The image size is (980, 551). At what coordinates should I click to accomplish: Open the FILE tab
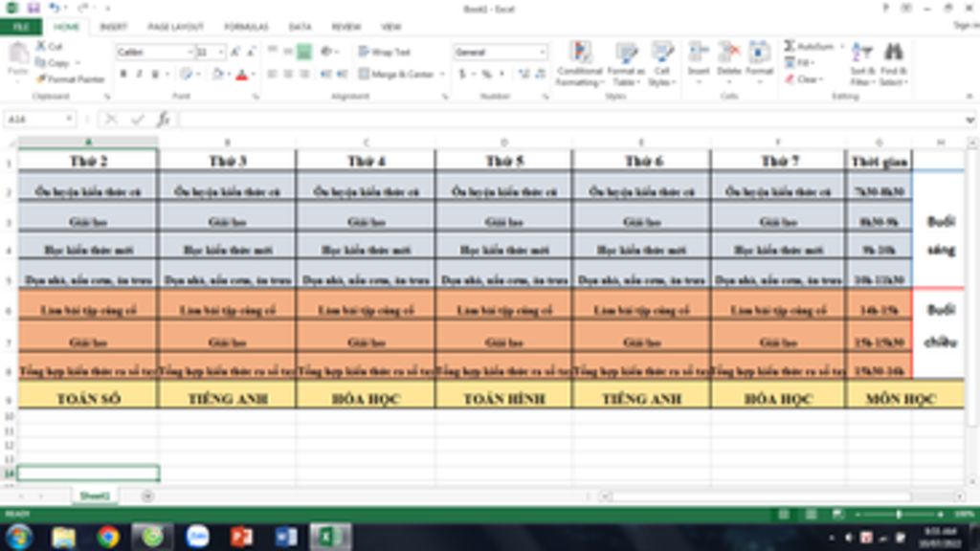21,27
